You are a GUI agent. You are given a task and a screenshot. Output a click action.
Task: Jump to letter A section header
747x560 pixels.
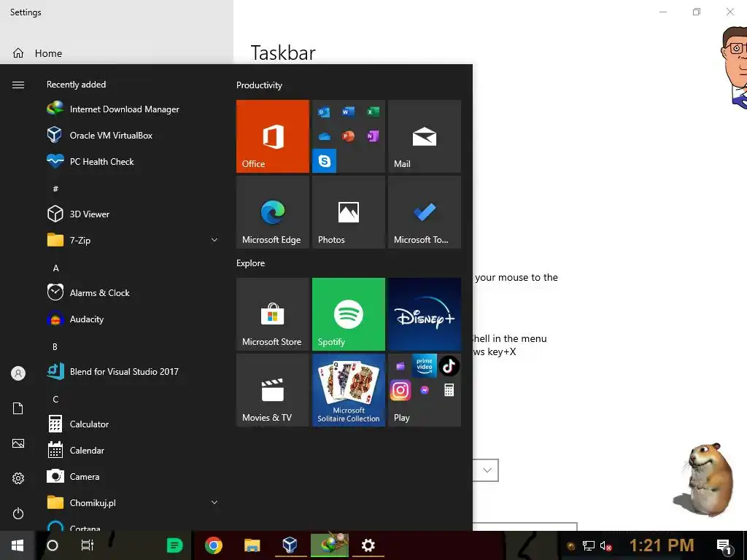(x=55, y=268)
